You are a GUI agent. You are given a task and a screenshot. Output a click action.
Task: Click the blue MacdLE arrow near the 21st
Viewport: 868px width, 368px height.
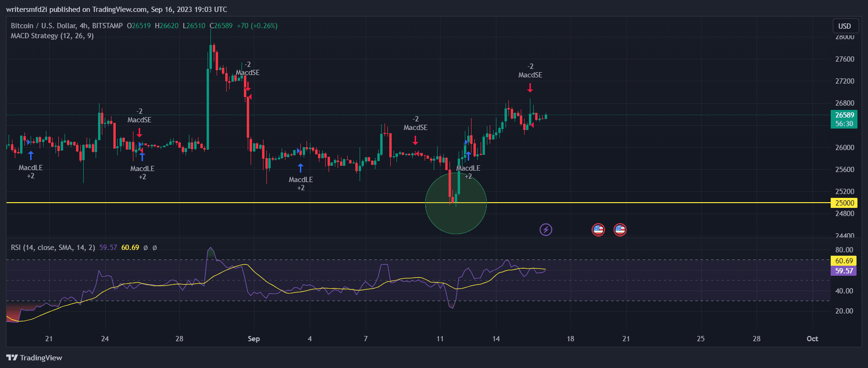point(31,155)
